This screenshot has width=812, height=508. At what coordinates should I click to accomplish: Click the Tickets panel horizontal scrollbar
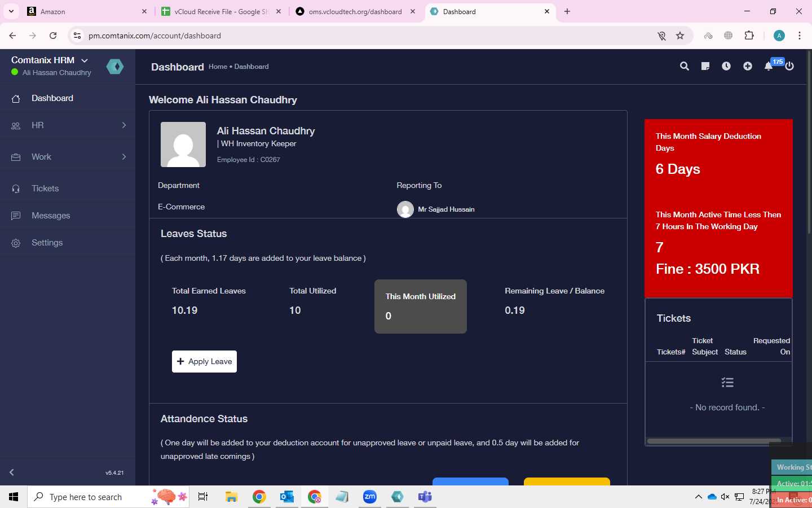tap(714, 441)
